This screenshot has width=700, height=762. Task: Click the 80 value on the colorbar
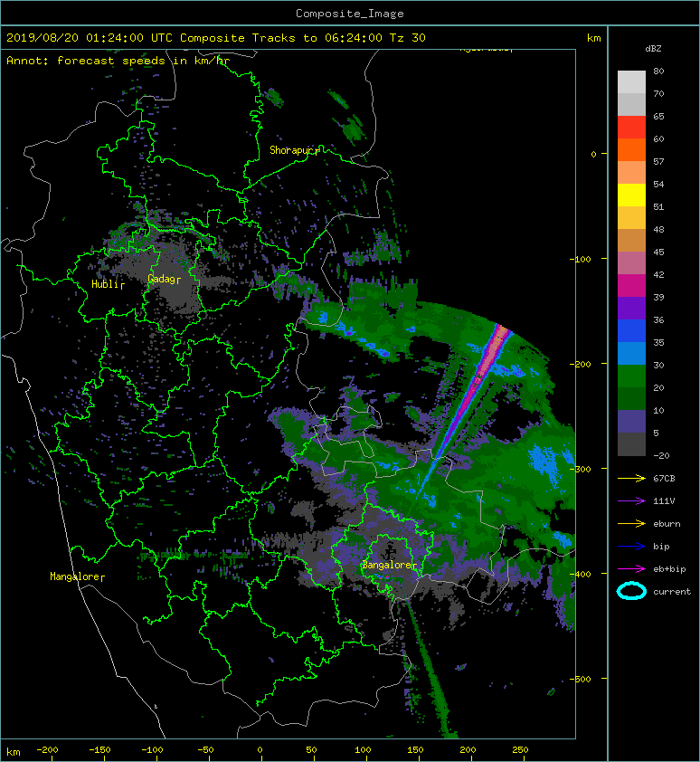[x=658, y=71]
